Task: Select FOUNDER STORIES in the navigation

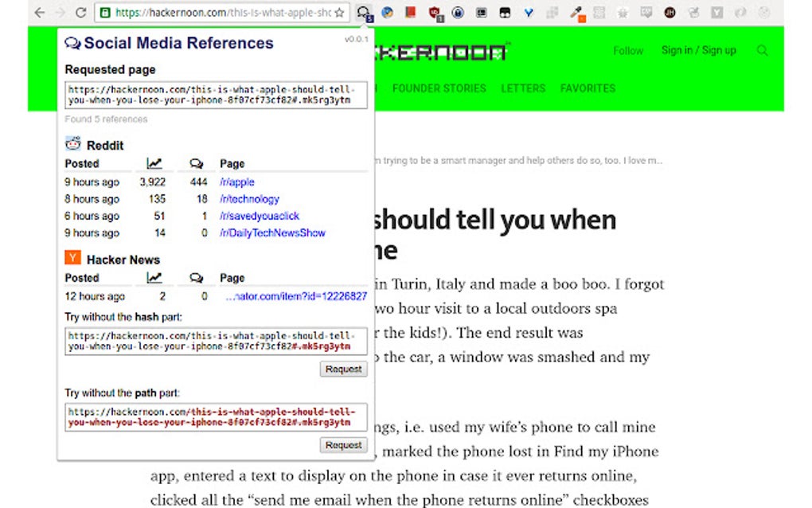Action: pyautogui.click(x=439, y=88)
